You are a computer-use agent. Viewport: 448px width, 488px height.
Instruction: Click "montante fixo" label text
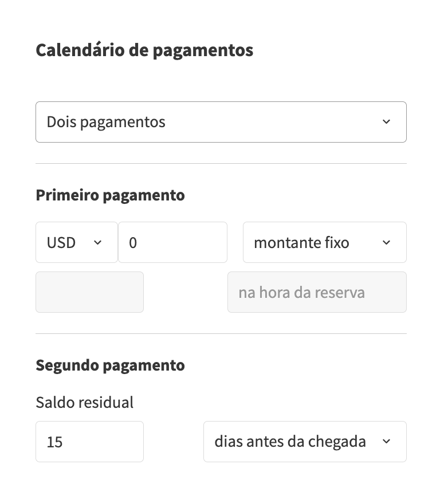pos(301,242)
